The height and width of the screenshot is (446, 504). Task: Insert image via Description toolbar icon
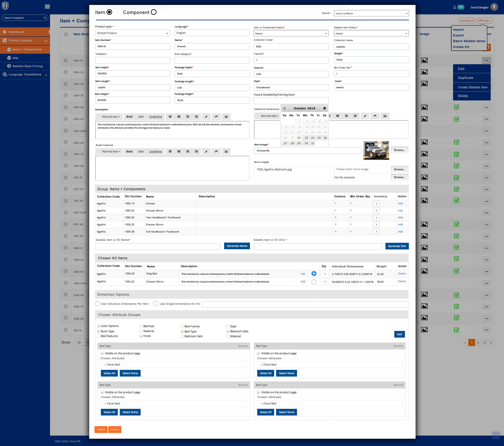click(x=226, y=117)
